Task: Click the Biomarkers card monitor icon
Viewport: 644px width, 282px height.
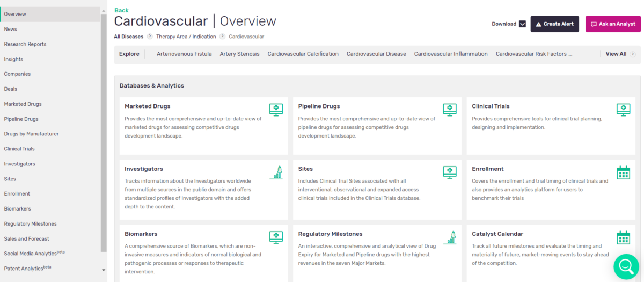Action: [x=276, y=237]
